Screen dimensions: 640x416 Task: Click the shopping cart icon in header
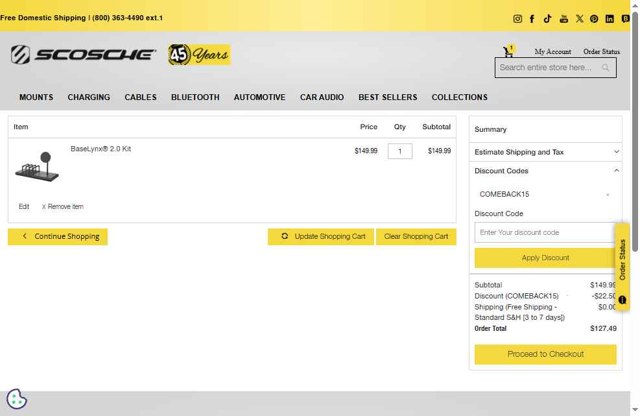pos(508,51)
